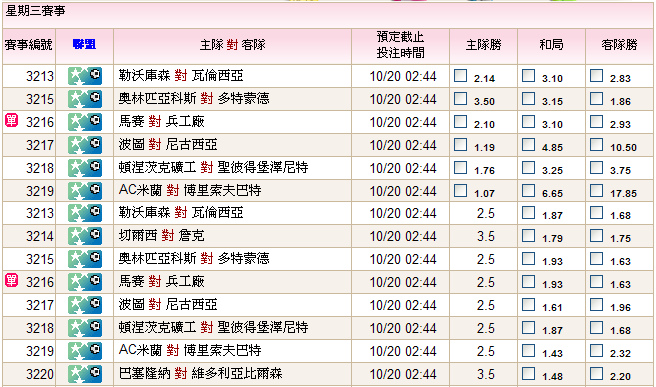656x387 pixels.
Task: Tick the 2.83 away win checkbox
Action: coord(597,75)
